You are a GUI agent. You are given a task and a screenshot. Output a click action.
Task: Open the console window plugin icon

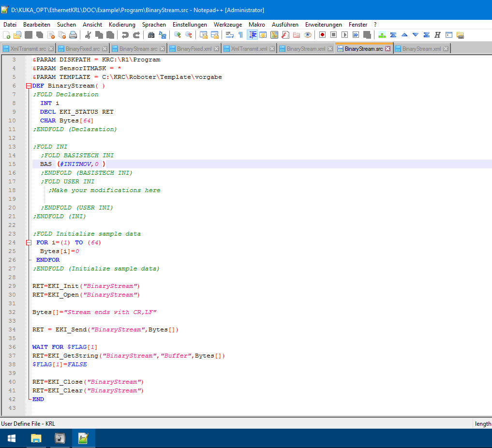(449, 35)
